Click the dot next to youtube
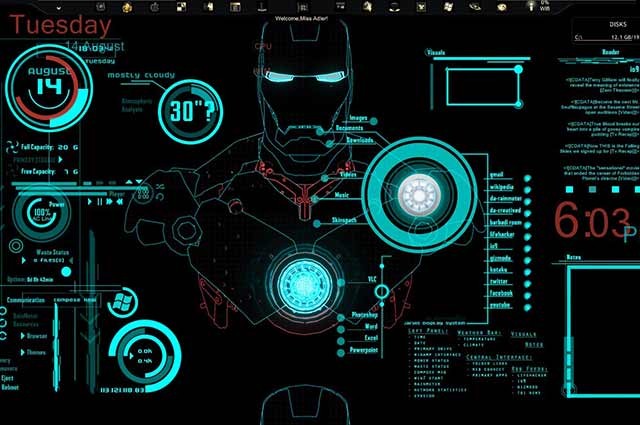The height and width of the screenshot is (425, 640). click(x=527, y=307)
